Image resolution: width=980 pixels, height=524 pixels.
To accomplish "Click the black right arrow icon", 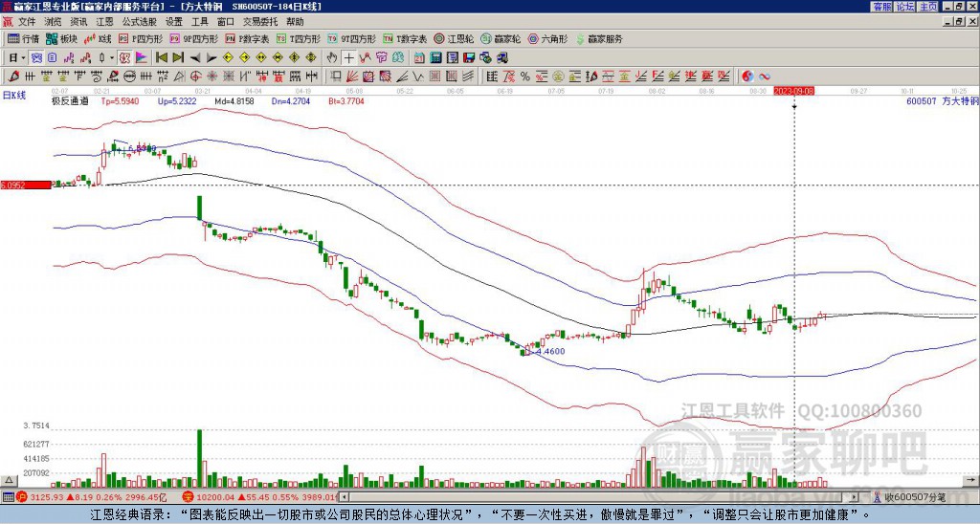I will pyautogui.click(x=212, y=58).
